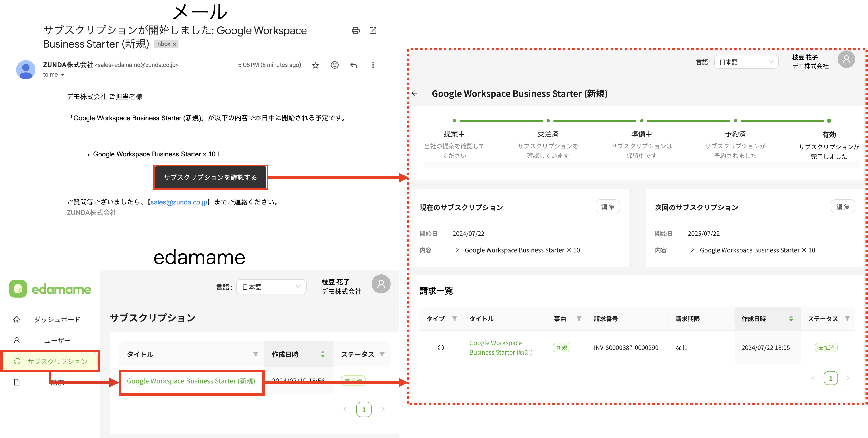Open the language dropdown in list page
This screenshot has width=868, height=438.
coord(271,287)
